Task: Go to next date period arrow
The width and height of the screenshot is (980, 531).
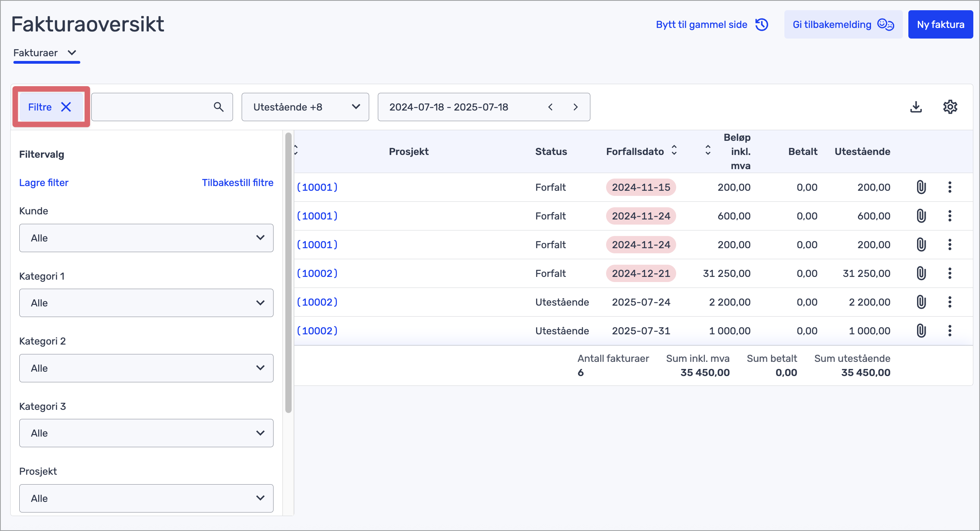Action: pos(575,107)
